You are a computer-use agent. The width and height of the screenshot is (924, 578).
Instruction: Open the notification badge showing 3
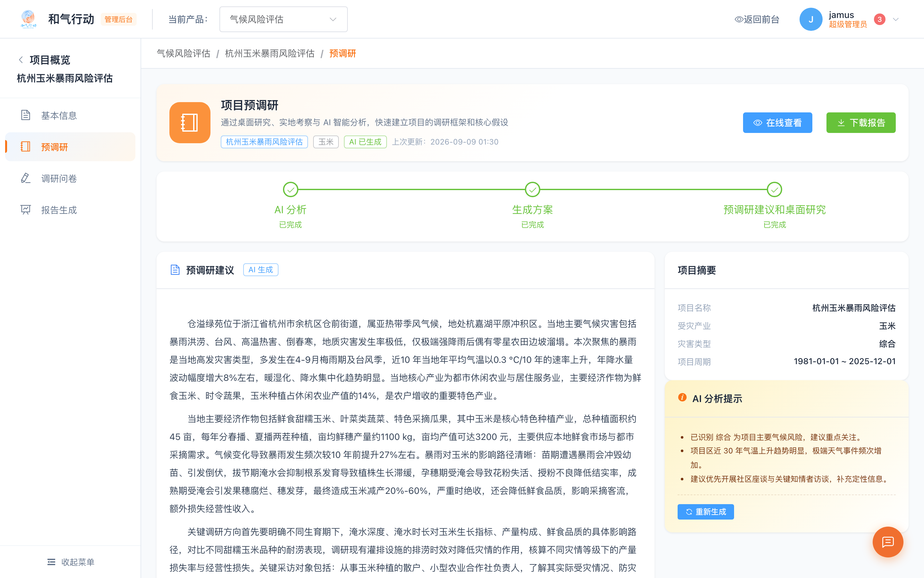point(880,19)
